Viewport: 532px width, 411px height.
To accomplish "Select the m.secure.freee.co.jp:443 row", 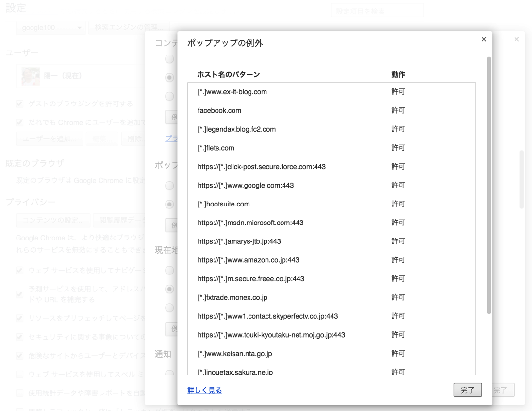I will point(332,278).
